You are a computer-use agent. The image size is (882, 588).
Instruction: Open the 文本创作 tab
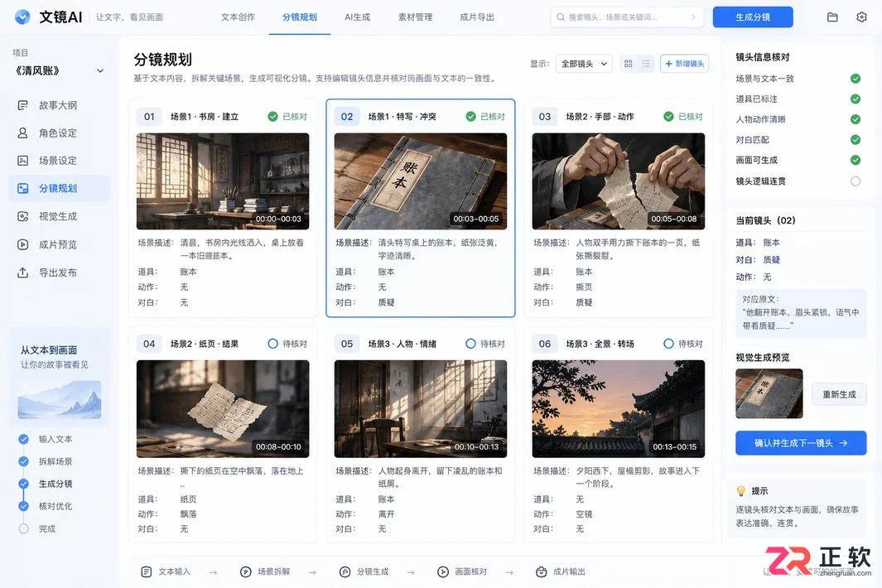[x=238, y=17]
